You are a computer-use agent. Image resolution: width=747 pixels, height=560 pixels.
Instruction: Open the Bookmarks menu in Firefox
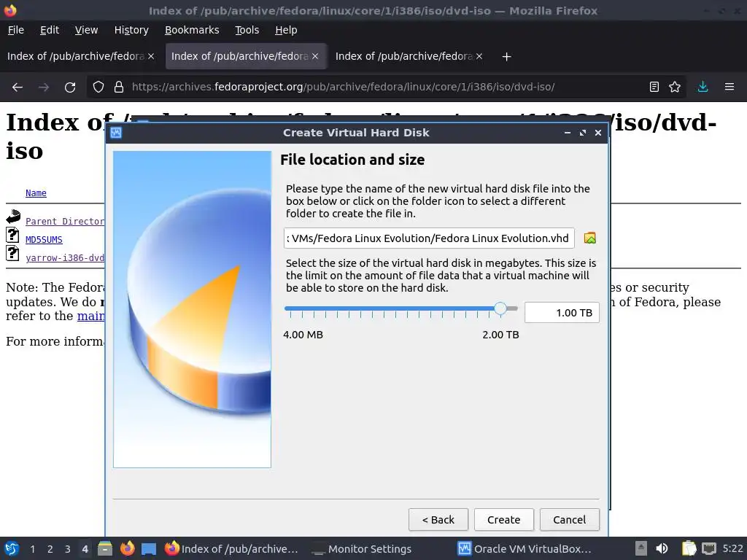(192, 30)
